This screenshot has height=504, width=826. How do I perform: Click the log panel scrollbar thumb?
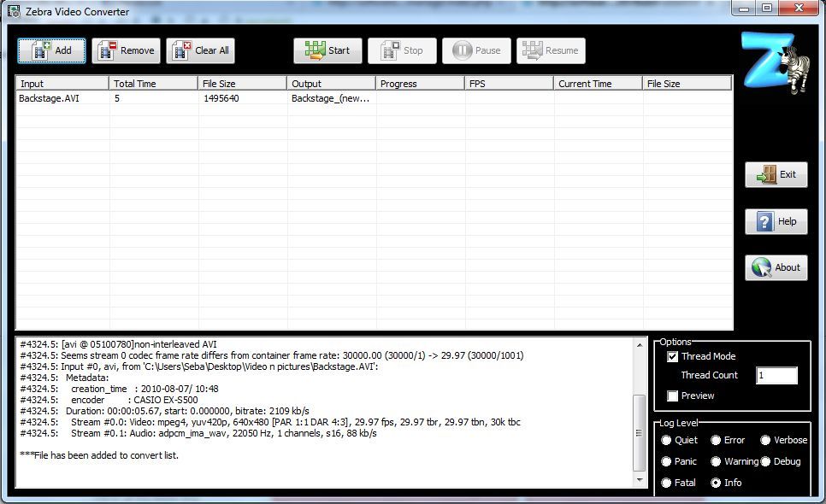[640, 433]
